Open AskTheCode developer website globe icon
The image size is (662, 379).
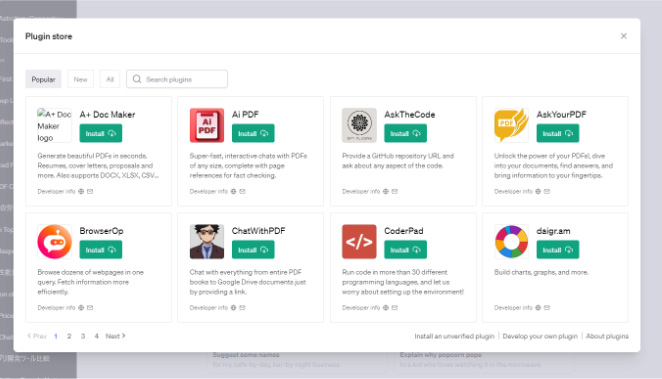(x=385, y=192)
